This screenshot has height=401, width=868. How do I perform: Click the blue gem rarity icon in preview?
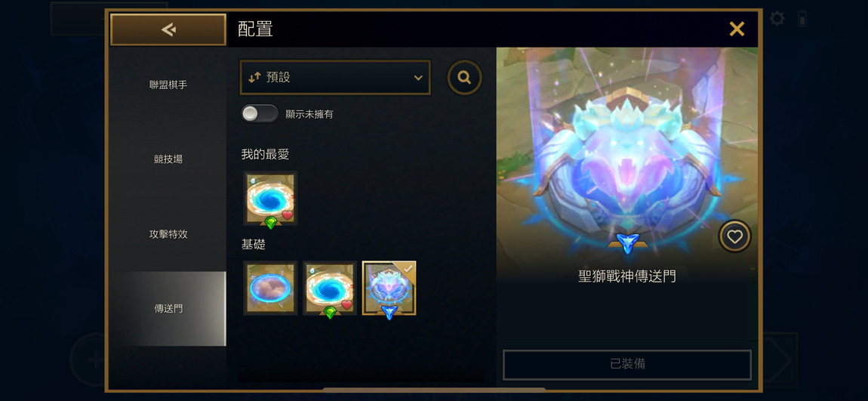coord(628,244)
